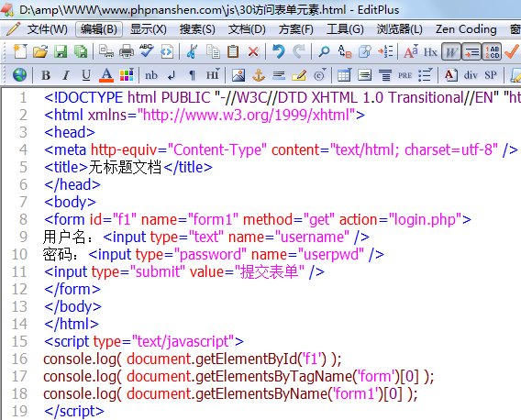Apply Italic HTML tag
This screenshot has height=420, width=521.
tap(66, 75)
